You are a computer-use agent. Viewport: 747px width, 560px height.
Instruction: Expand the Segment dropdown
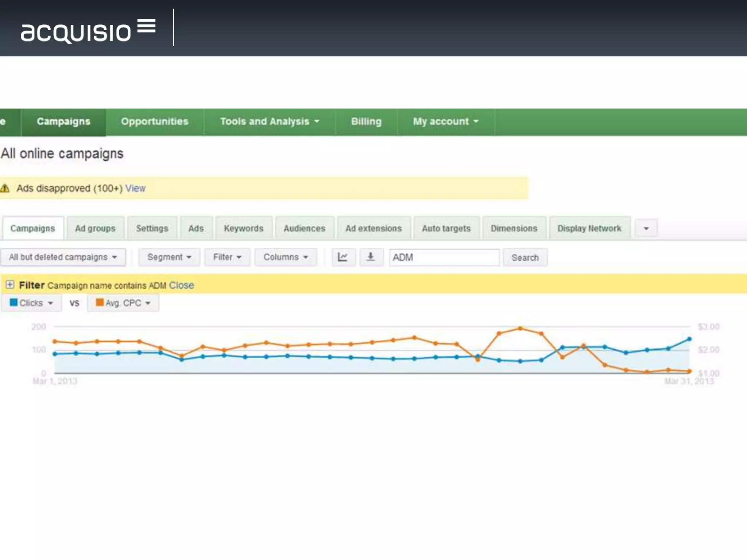(x=169, y=257)
